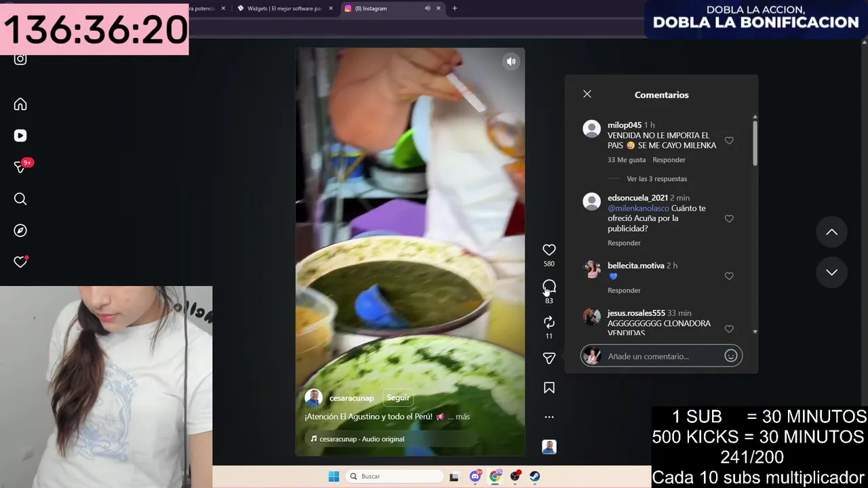Switch to the Widgets browser tab
The height and width of the screenshot is (488, 868).
click(x=285, y=8)
